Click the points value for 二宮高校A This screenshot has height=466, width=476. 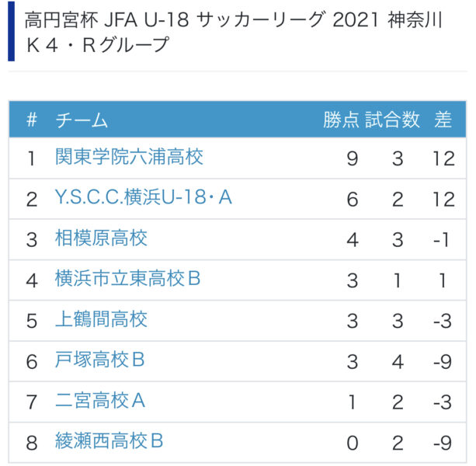tap(353, 402)
